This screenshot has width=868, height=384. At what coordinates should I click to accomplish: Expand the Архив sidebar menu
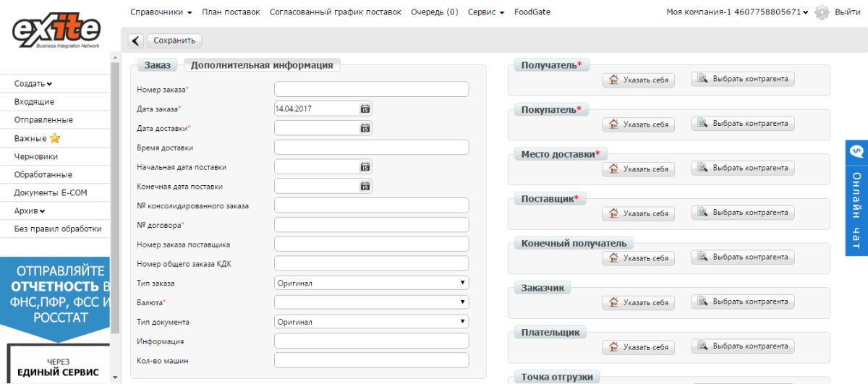point(30,211)
